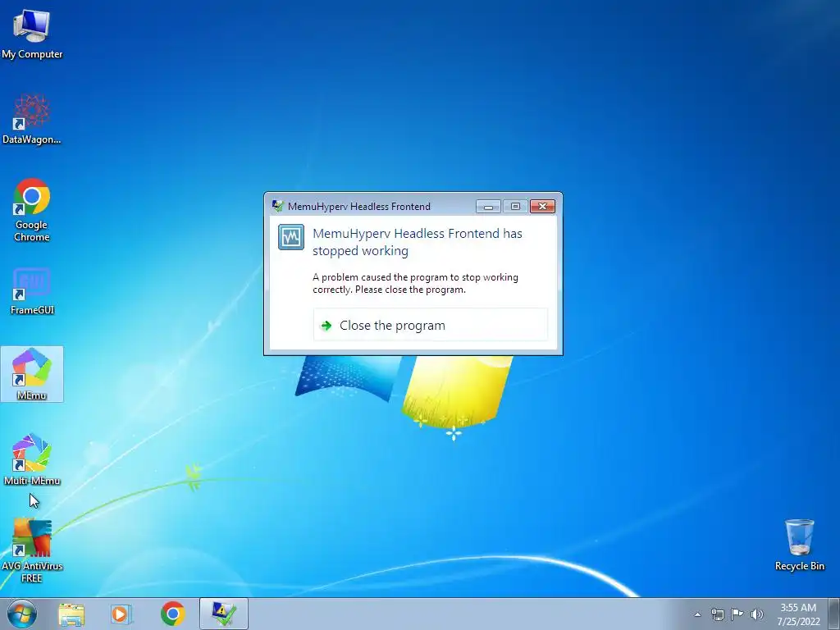840x630 pixels.
Task: Select the MEmu desktop shortcut
Action: click(x=32, y=374)
